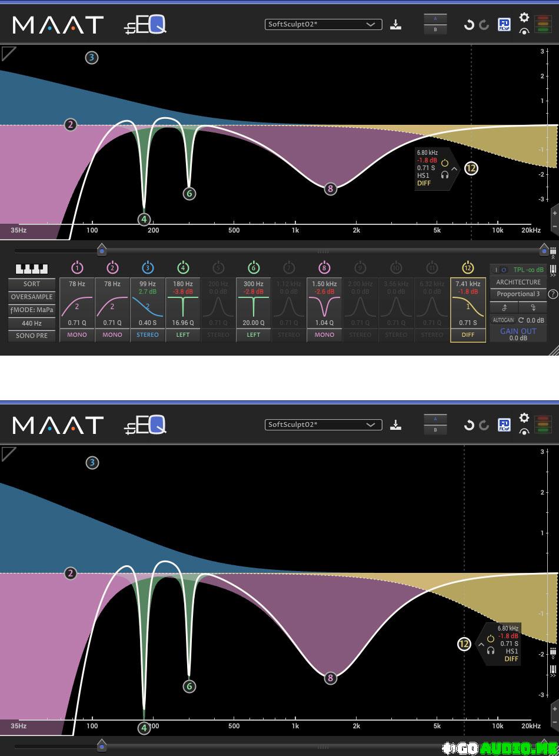
Task: Select the A state in top window
Action: 435,19
